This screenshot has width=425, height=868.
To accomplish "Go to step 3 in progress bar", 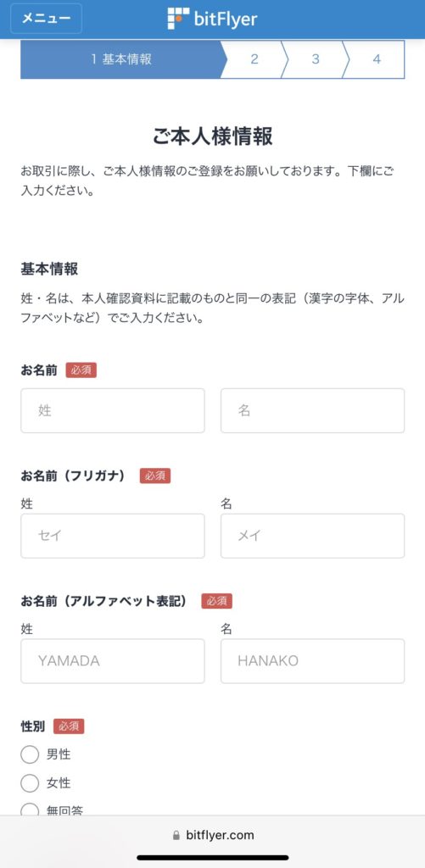I will click(316, 59).
